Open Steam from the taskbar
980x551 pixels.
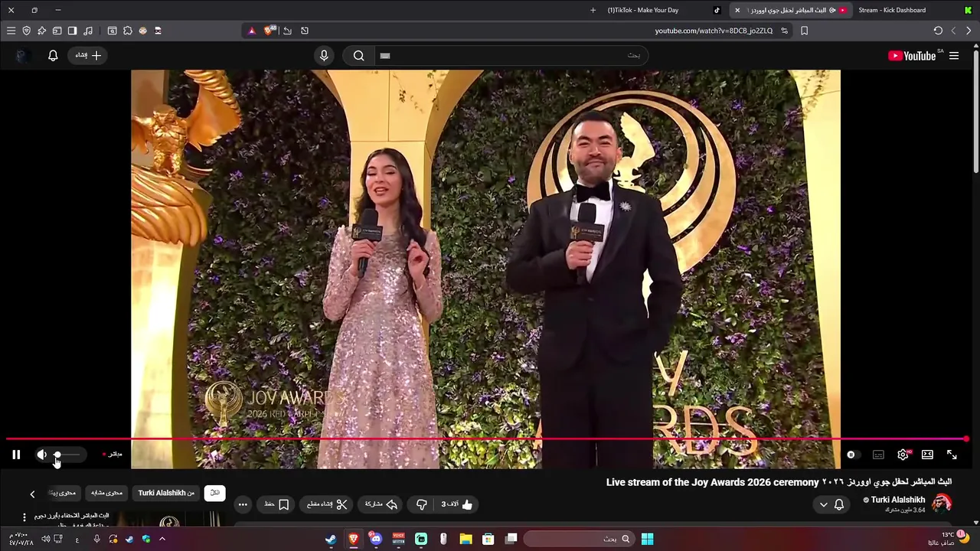coord(330,539)
